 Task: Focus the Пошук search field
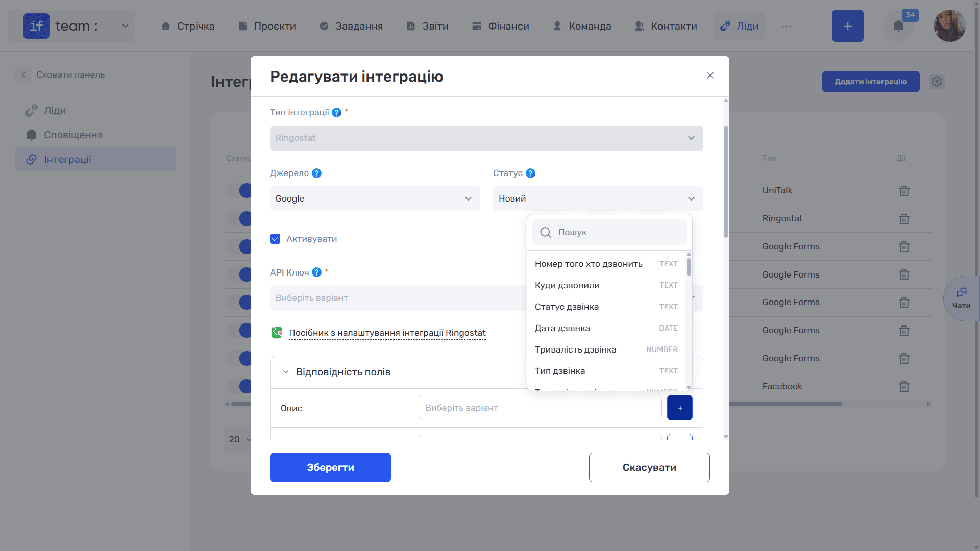pos(609,232)
